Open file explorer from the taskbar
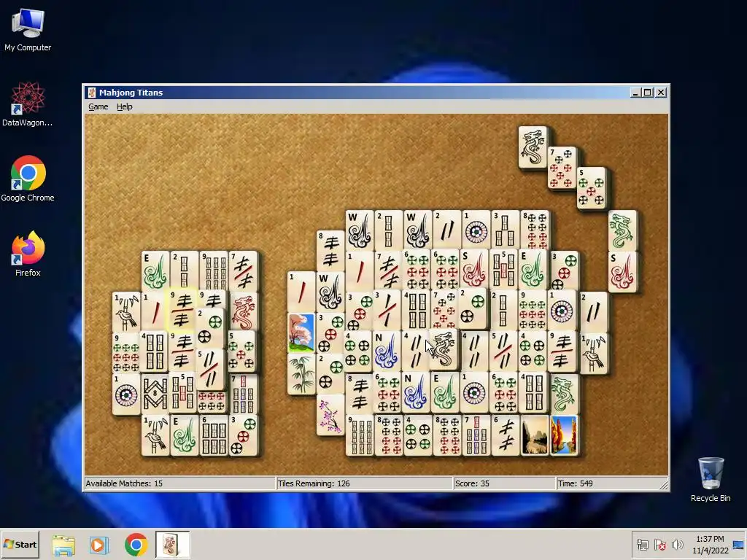747x560 pixels. (x=63, y=545)
